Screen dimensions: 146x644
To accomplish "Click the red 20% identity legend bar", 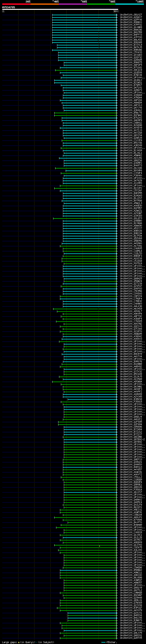I will point(16,4).
